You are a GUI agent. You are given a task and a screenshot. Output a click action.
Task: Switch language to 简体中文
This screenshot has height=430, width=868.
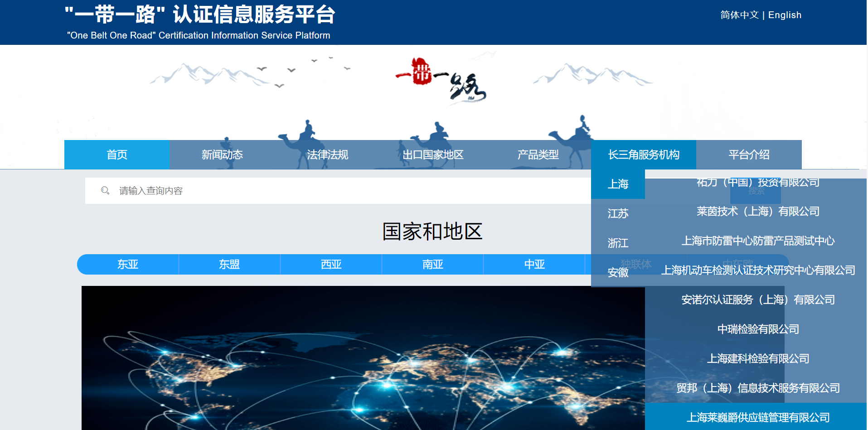739,15
